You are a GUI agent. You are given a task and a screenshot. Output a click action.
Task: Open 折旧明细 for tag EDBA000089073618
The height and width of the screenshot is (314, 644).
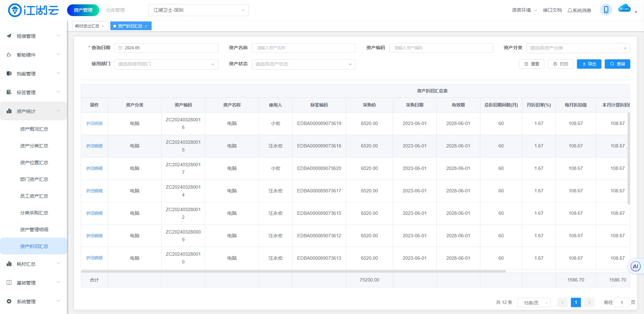click(94, 146)
